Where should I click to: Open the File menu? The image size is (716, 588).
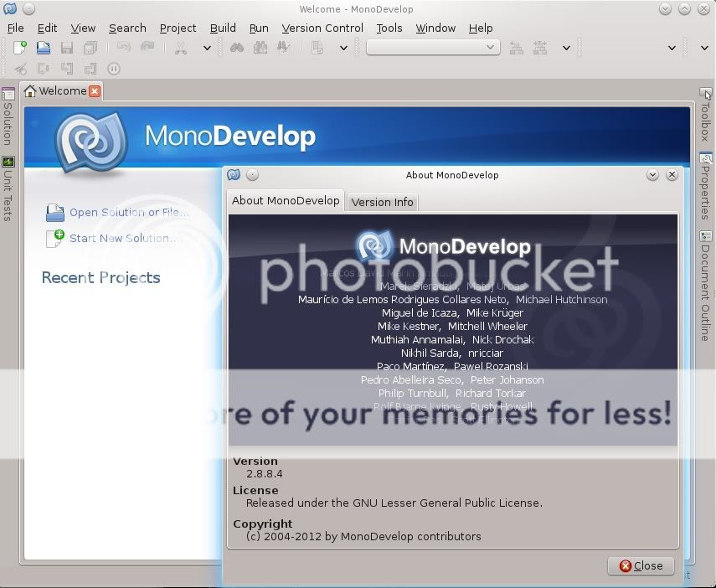pyautogui.click(x=16, y=28)
